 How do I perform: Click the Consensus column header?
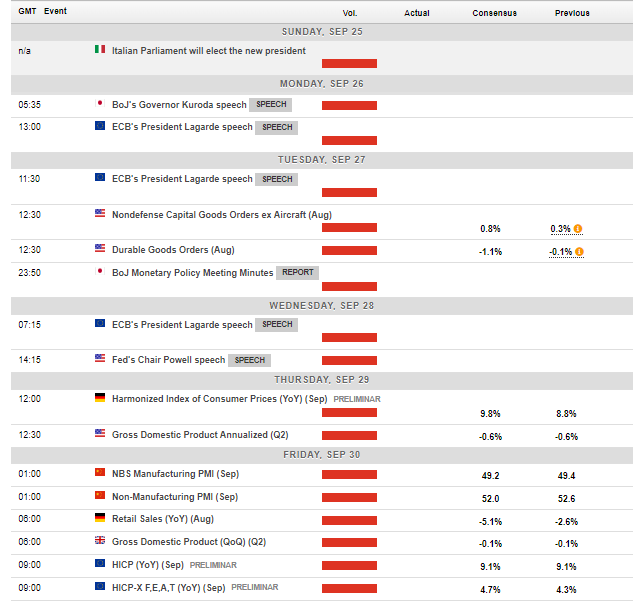point(494,13)
